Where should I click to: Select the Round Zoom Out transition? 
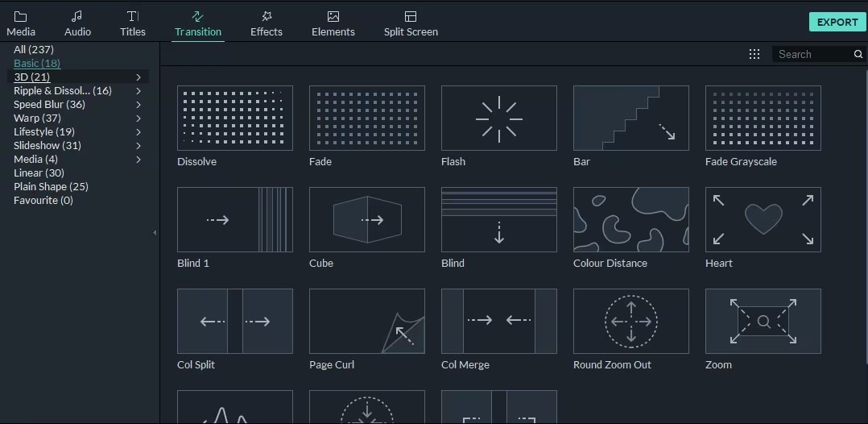[x=631, y=321]
